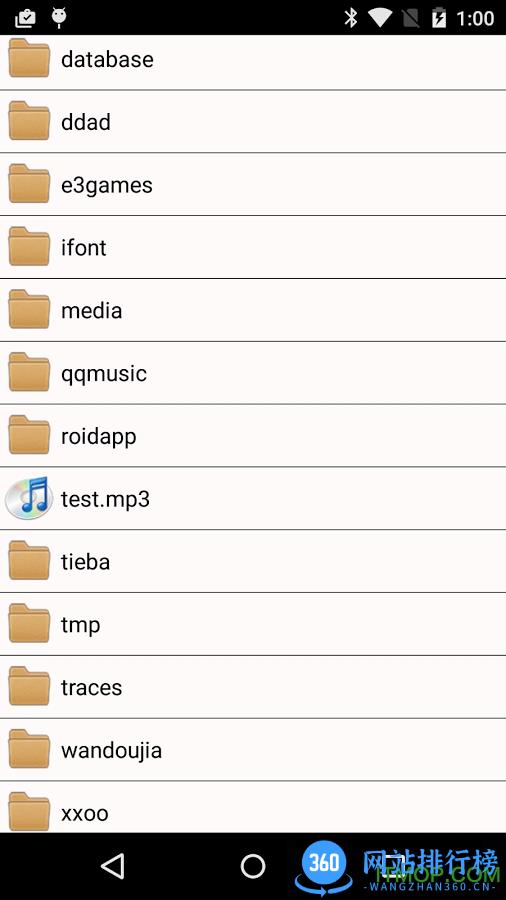Viewport: 506px width, 900px height.
Task: Open the media folder
Action: [x=253, y=310]
